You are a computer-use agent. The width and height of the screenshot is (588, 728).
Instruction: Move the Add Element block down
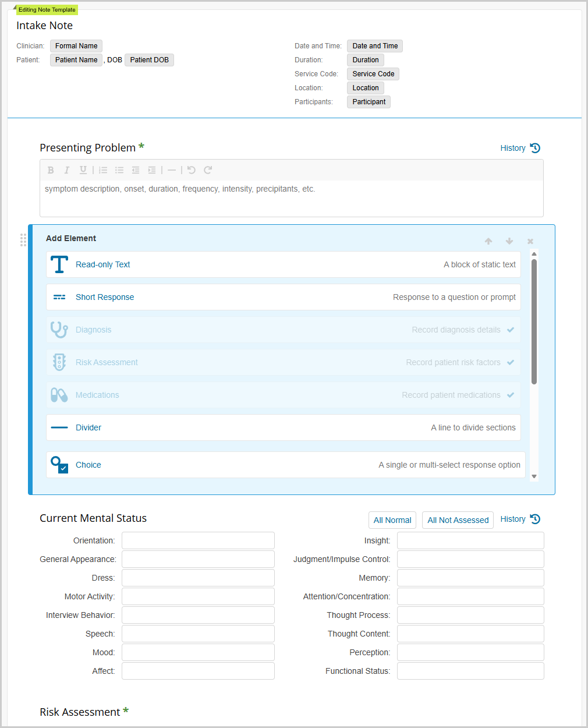click(509, 241)
